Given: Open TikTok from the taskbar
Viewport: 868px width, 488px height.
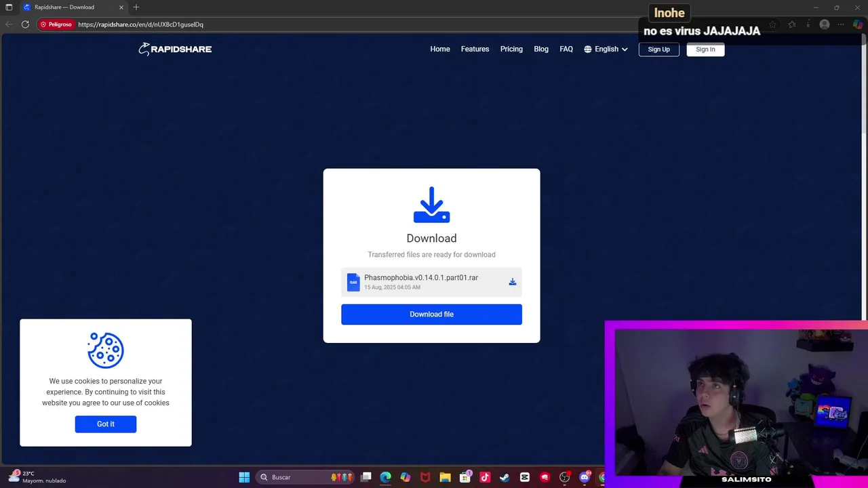Looking at the screenshot, I should pos(485,477).
